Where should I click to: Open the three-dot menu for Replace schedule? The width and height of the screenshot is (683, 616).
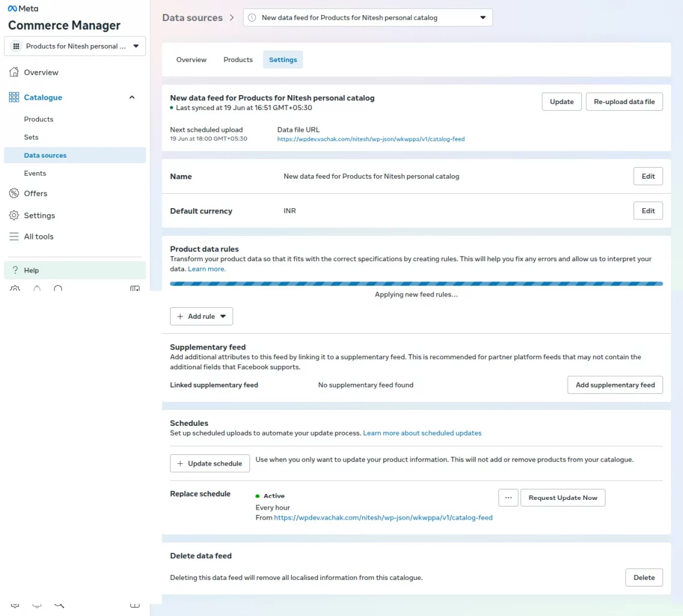tap(508, 497)
